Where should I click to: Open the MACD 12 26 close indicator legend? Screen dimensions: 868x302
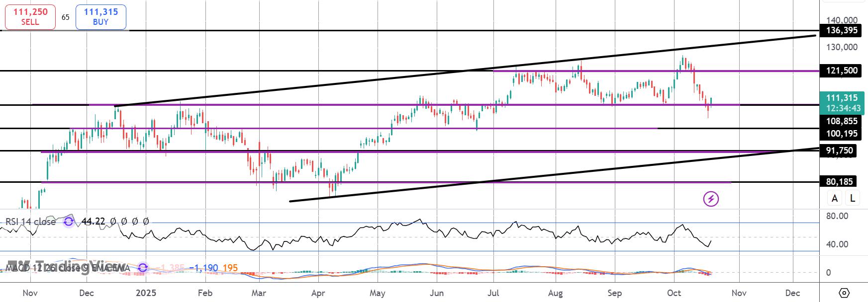(x=68, y=268)
